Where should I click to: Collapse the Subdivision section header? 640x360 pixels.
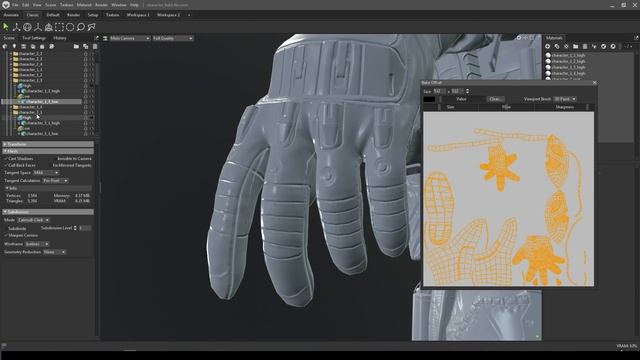click(x=48, y=212)
